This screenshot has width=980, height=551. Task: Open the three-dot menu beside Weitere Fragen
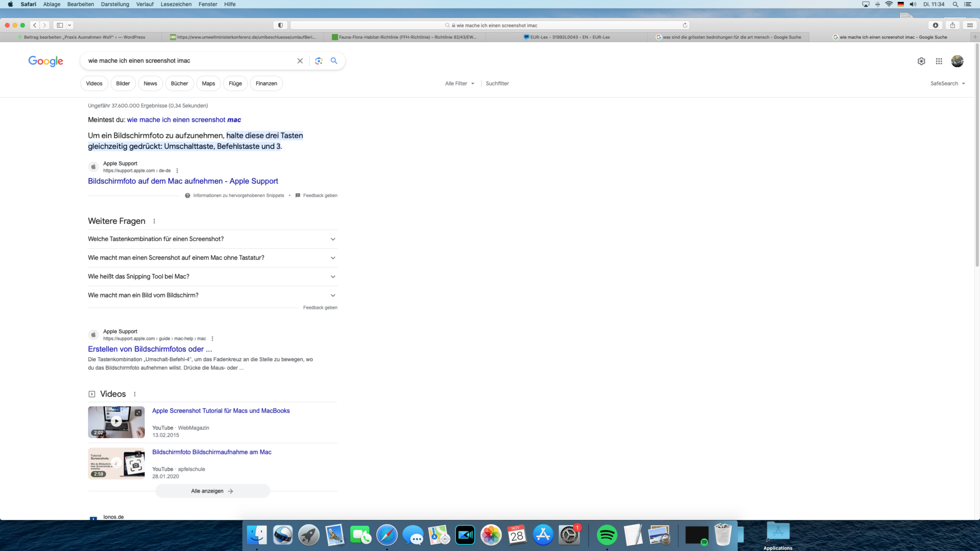pos(154,221)
